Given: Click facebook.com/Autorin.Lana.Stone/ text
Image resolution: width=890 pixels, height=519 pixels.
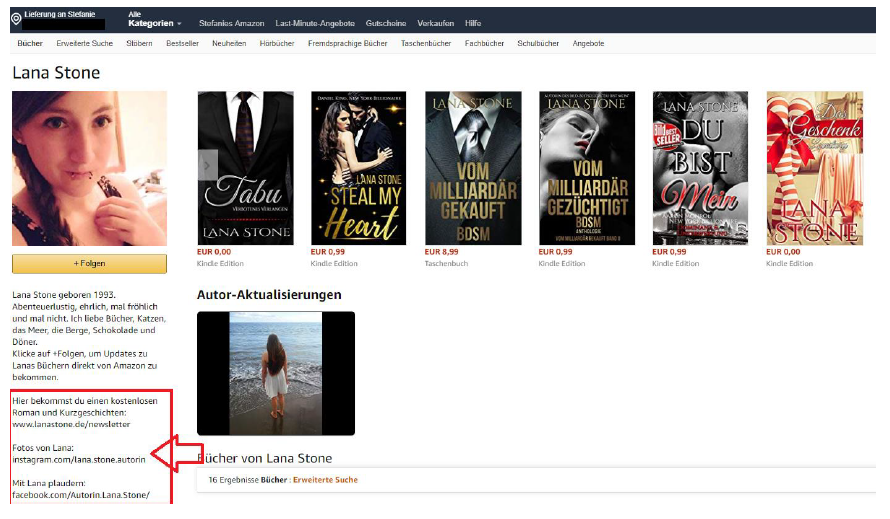Looking at the screenshot, I should coord(81,495).
